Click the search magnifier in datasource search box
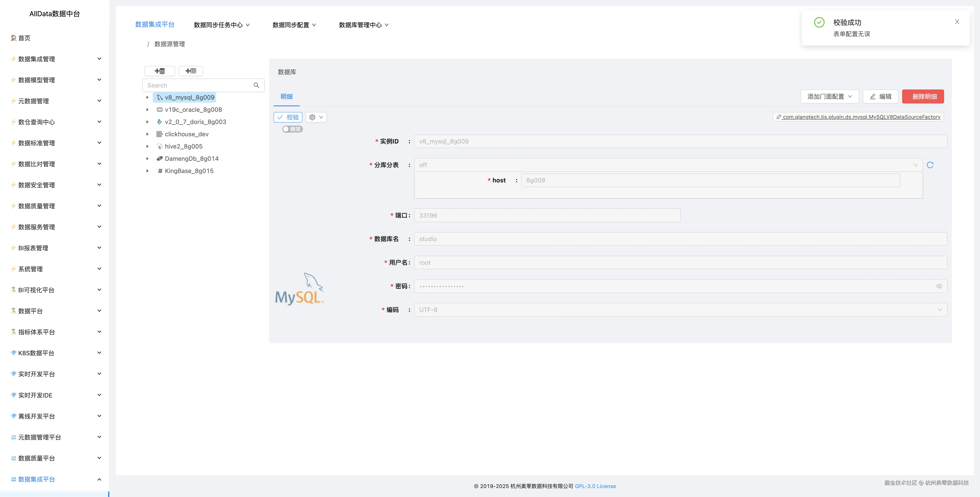The width and height of the screenshot is (980, 497). [x=256, y=85]
